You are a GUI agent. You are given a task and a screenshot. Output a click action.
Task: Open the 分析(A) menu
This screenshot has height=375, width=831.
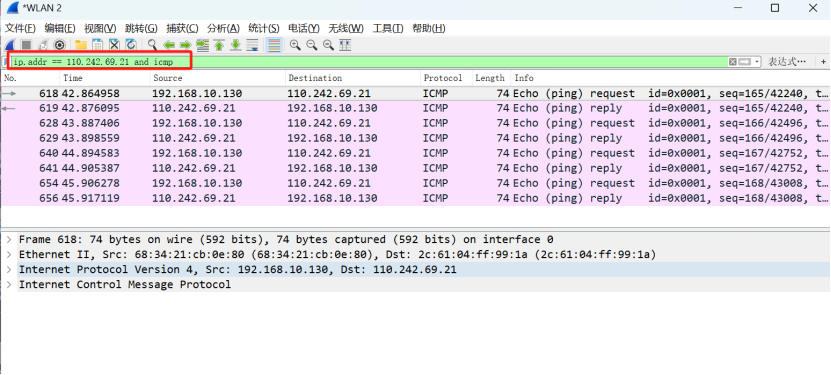click(x=223, y=29)
